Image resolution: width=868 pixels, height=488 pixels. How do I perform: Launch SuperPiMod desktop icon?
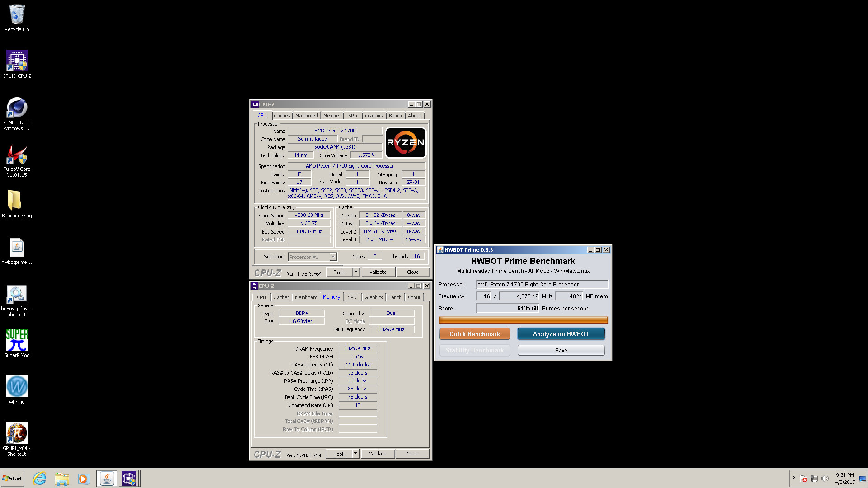(x=17, y=343)
